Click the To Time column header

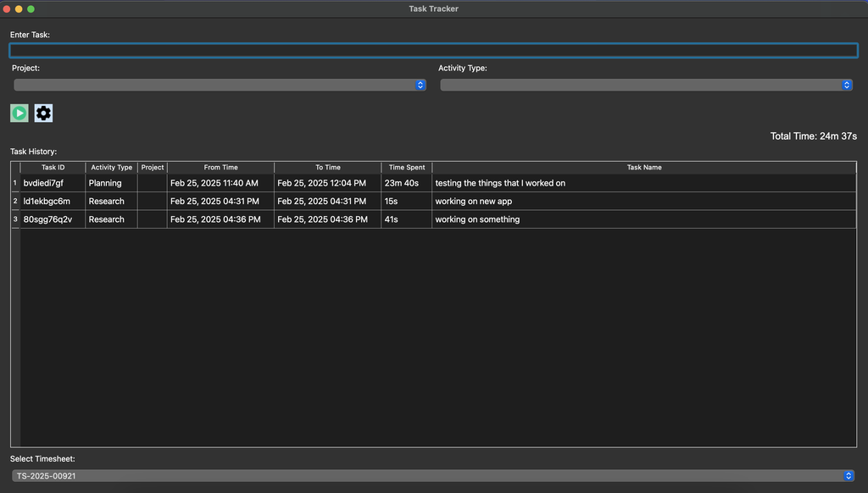327,168
